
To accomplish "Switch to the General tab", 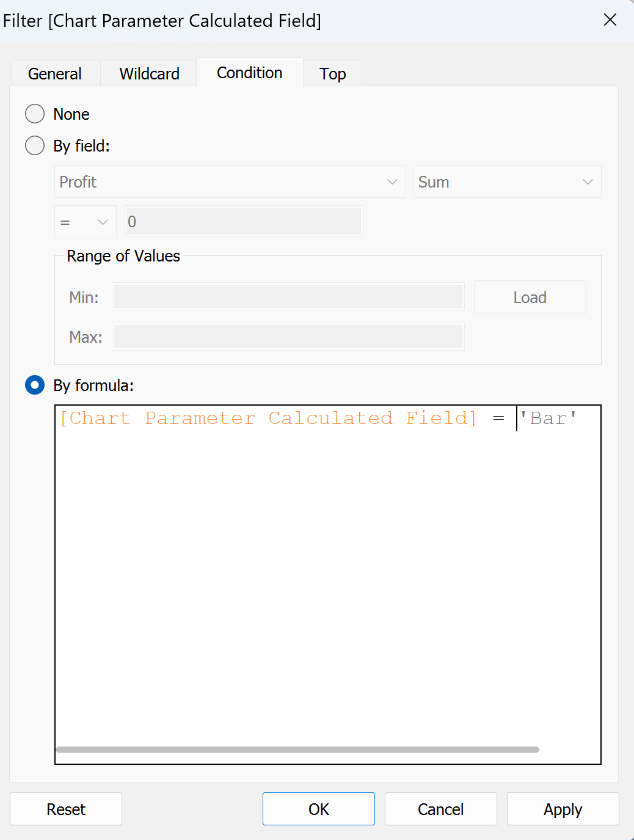I will point(55,74).
